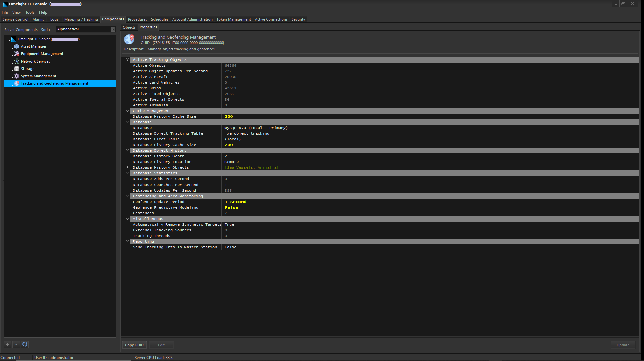
Task: Click the User ID administrator status entry
Action: click(54, 358)
